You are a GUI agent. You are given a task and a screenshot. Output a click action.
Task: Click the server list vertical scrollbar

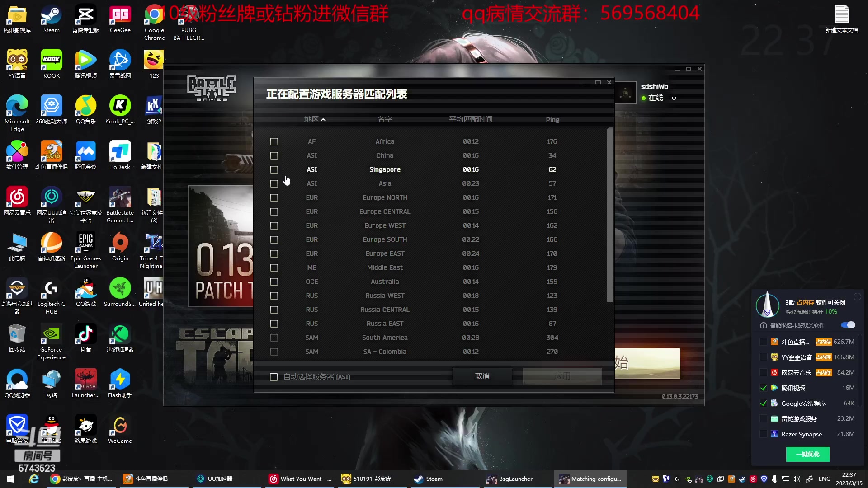(609, 215)
